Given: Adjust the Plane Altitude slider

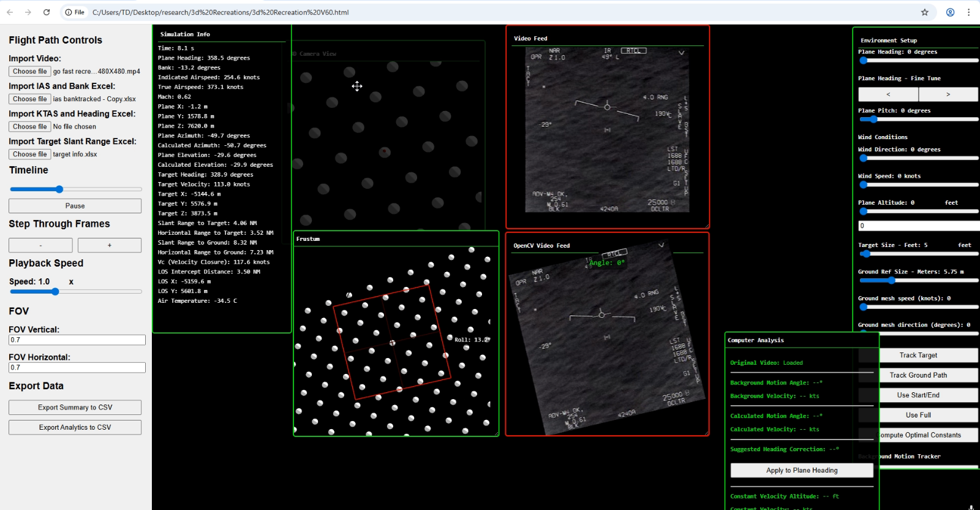Looking at the screenshot, I should (x=918, y=211).
